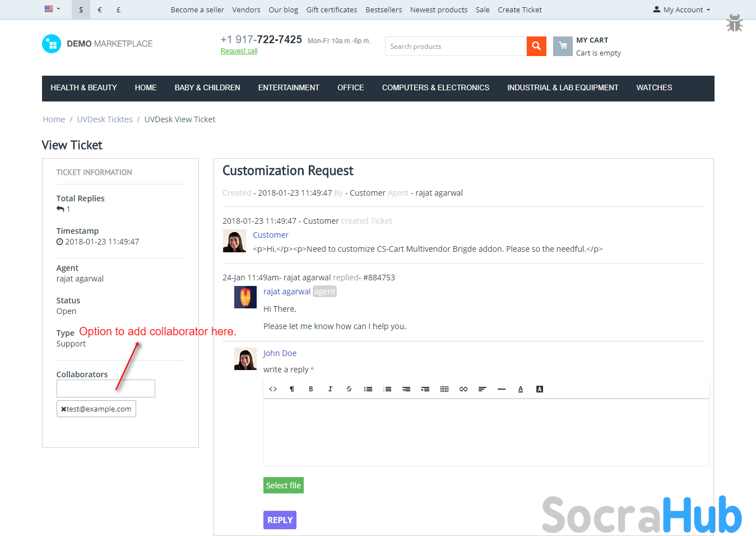This screenshot has width=756, height=536.
Task: View Bestsellers page
Action: tap(384, 10)
